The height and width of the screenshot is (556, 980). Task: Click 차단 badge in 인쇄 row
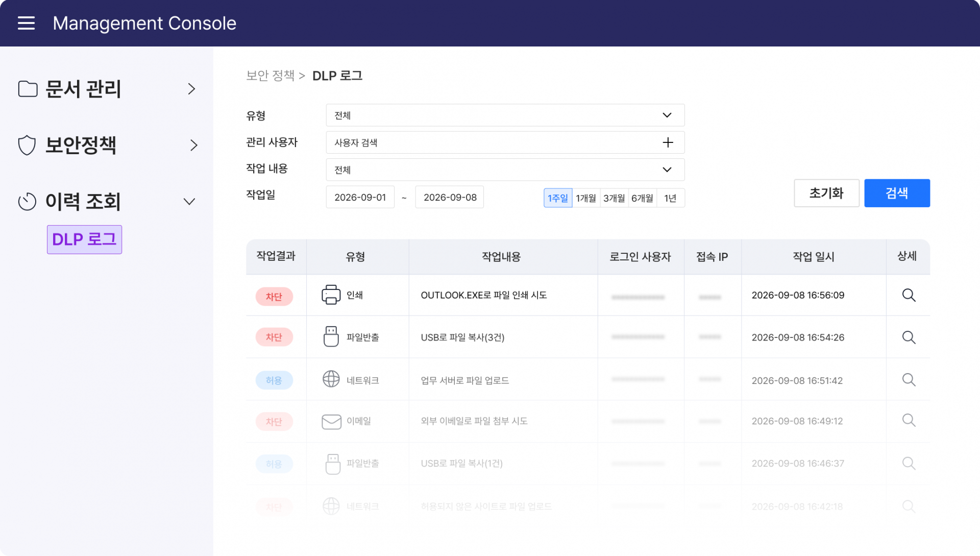[x=274, y=297]
